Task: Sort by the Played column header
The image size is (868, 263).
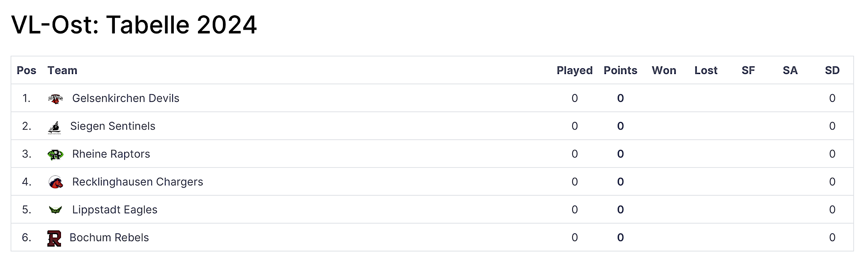Action: [x=574, y=70]
